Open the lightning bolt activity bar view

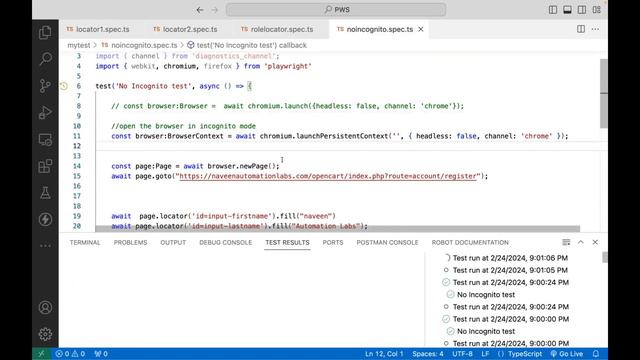(45, 220)
